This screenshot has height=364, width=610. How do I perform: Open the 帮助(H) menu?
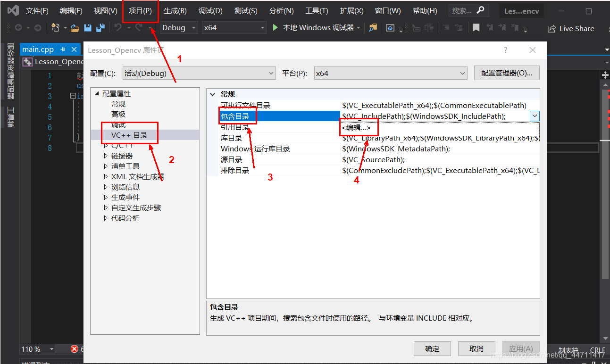click(x=425, y=10)
